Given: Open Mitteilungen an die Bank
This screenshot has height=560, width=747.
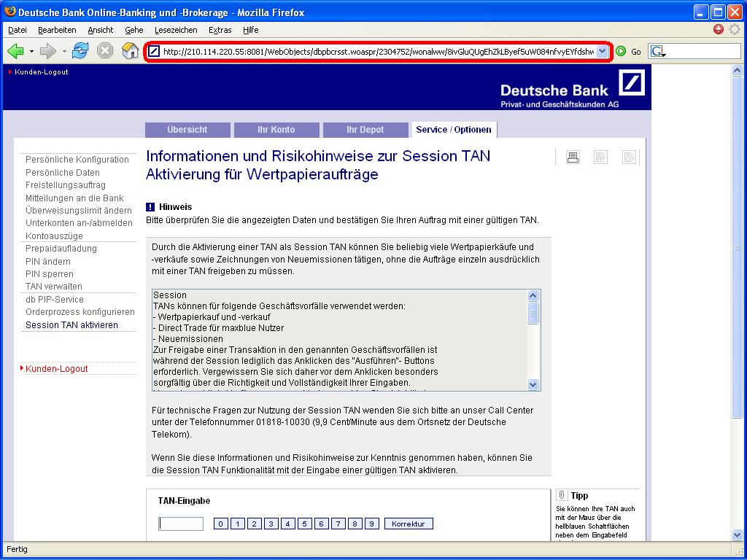Looking at the screenshot, I should click(x=75, y=198).
